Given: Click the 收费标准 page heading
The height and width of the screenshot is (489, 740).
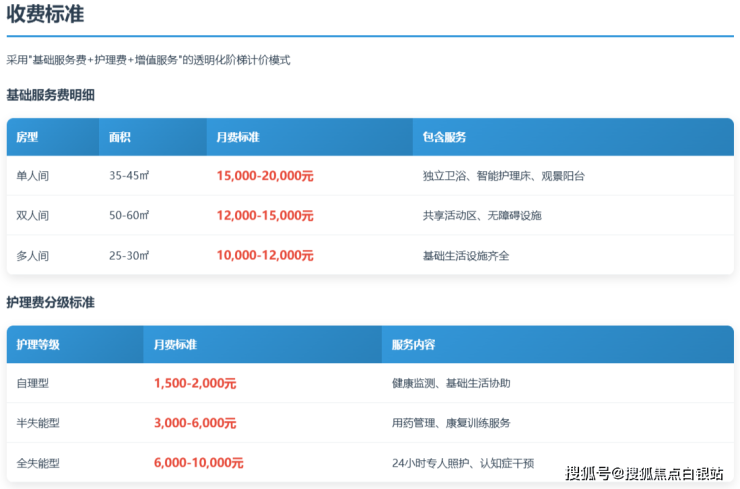Looking at the screenshot, I should [x=45, y=15].
